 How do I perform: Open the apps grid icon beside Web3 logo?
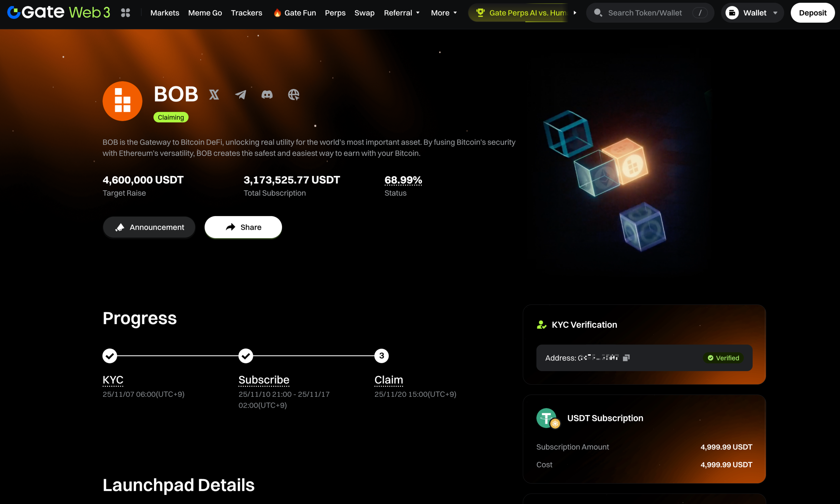tap(125, 13)
